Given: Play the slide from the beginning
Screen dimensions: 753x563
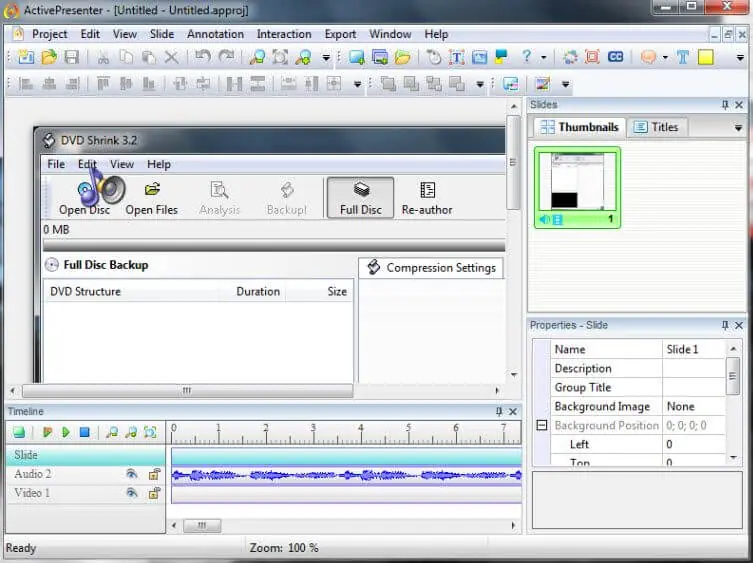Looking at the screenshot, I should pos(47,432).
